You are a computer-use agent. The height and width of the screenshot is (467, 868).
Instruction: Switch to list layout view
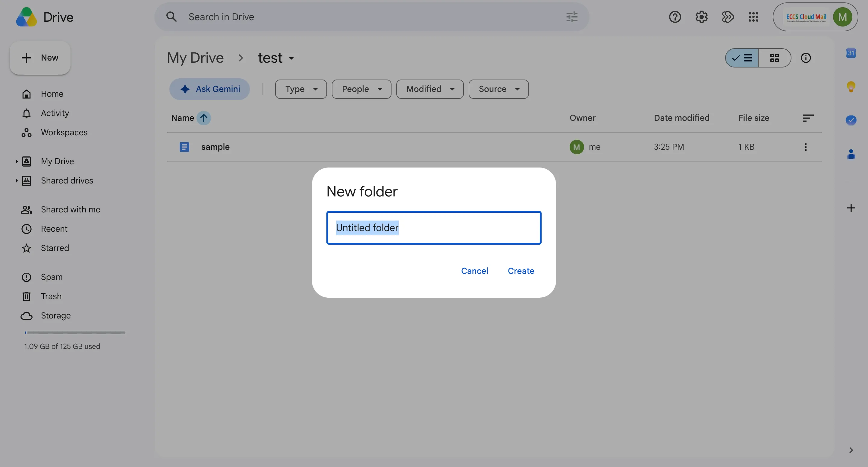click(x=742, y=58)
